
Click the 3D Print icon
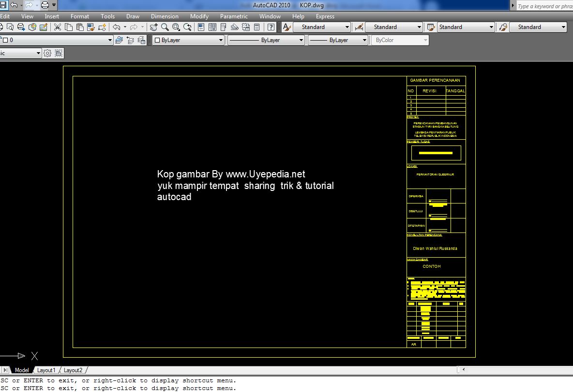32,27
